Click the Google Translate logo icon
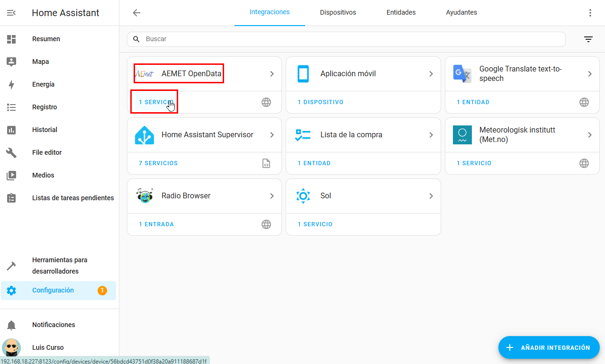 (462, 74)
